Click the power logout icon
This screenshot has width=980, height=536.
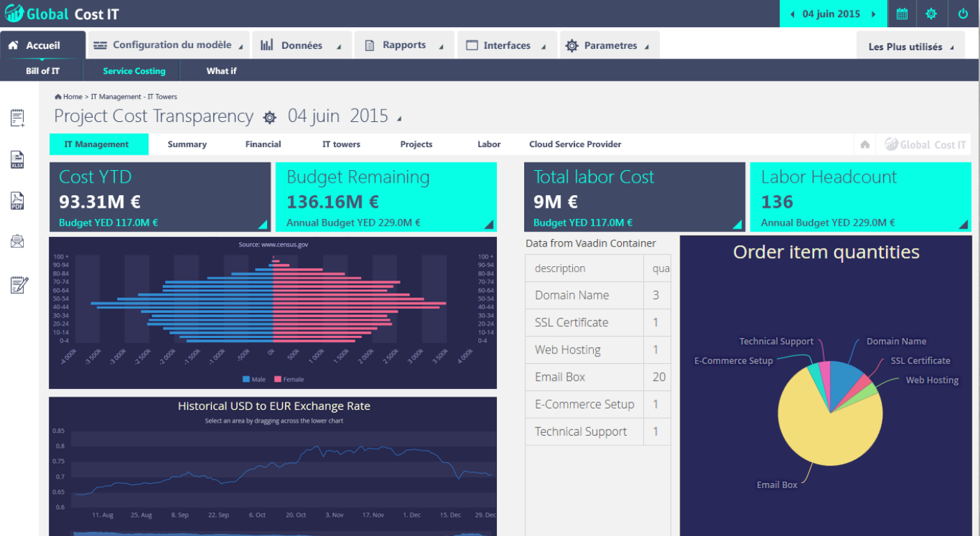click(x=963, y=14)
